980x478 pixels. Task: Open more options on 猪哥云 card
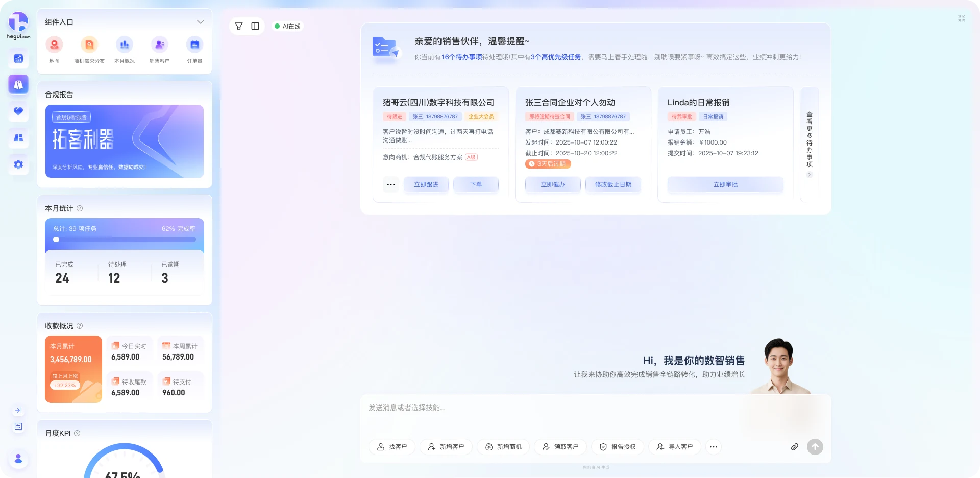coord(391,184)
